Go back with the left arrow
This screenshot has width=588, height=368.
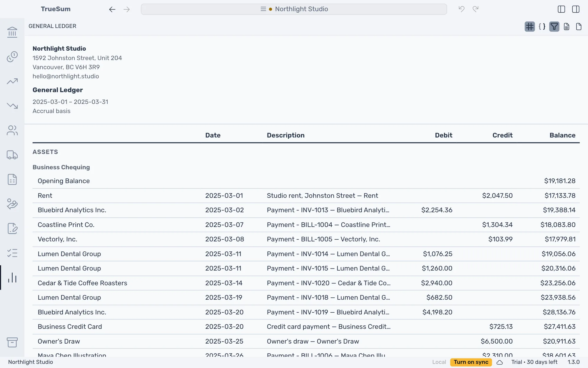[x=112, y=9]
